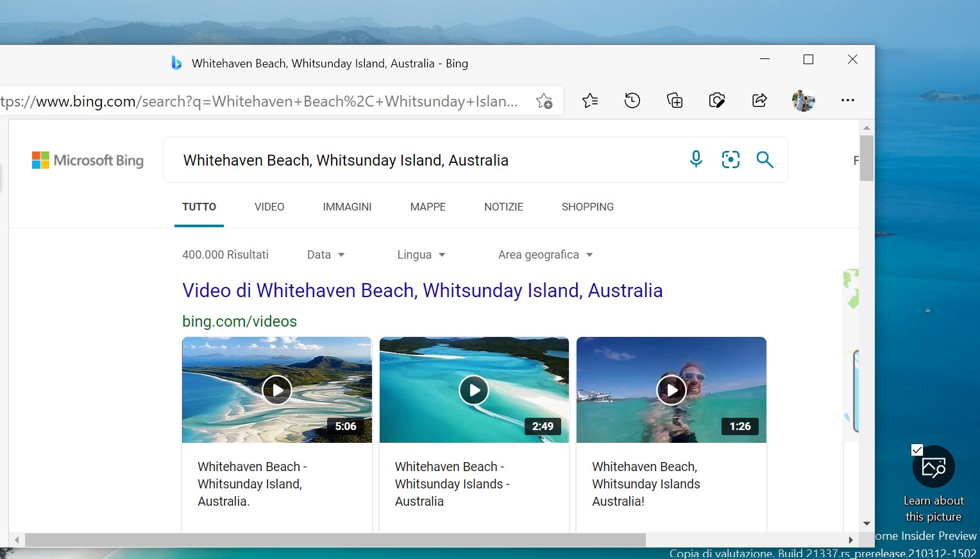980x559 pixels.
Task: Play the 2:49 Whitsunday Islands video
Action: click(x=474, y=390)
